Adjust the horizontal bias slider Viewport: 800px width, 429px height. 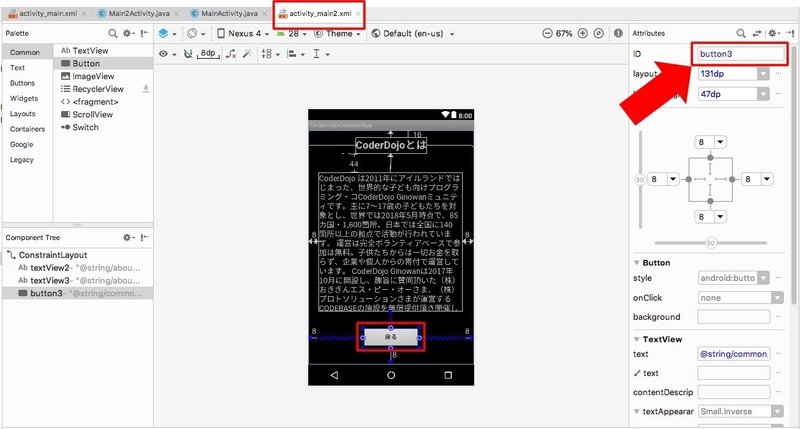[x=711, y=243]
